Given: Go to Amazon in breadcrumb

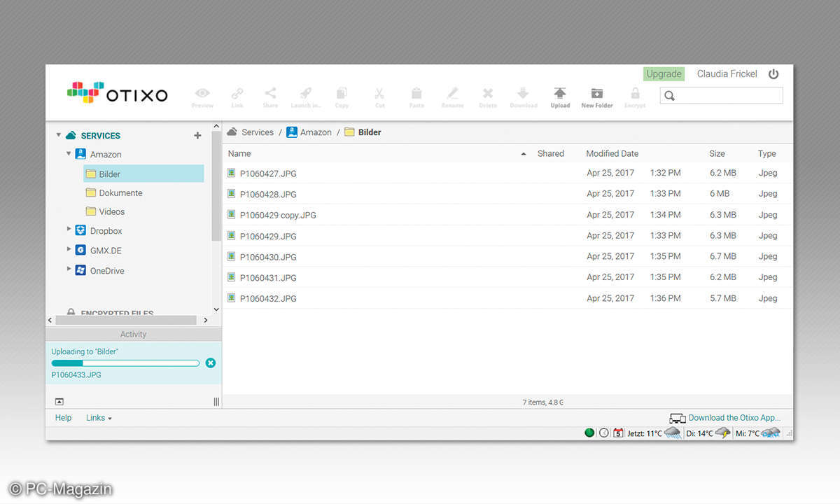Looking at the screenshot, I should [316, 132].
